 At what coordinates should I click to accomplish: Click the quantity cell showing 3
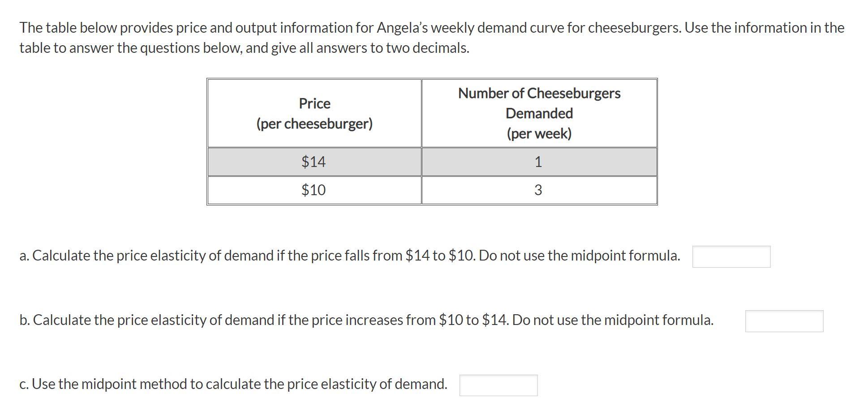click(x=539, y=190)
